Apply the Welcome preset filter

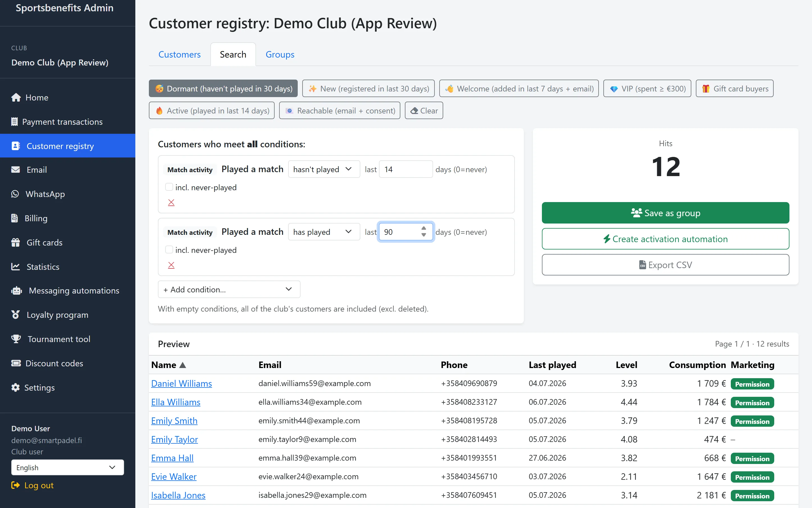[519, 88]
